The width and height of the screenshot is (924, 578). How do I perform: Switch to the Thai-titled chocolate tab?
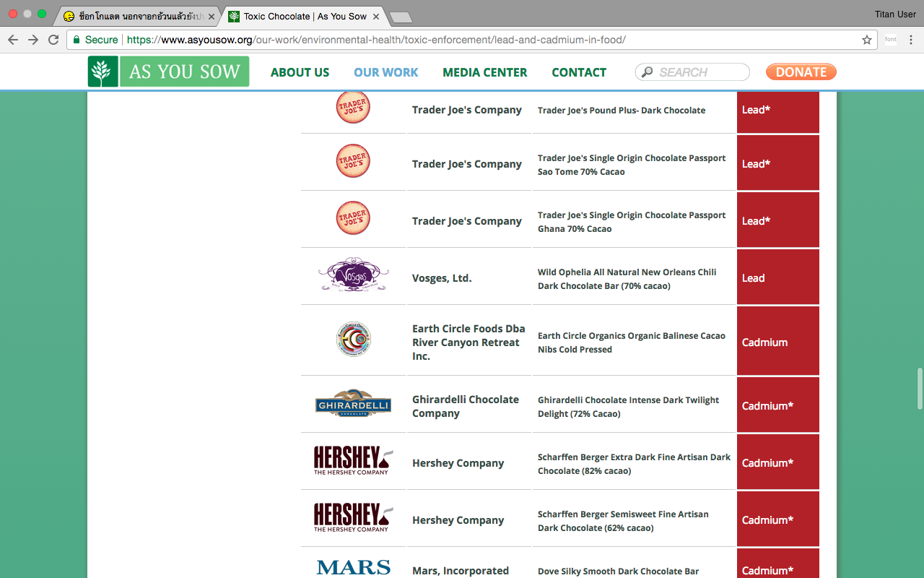click(x=137, y=16)
